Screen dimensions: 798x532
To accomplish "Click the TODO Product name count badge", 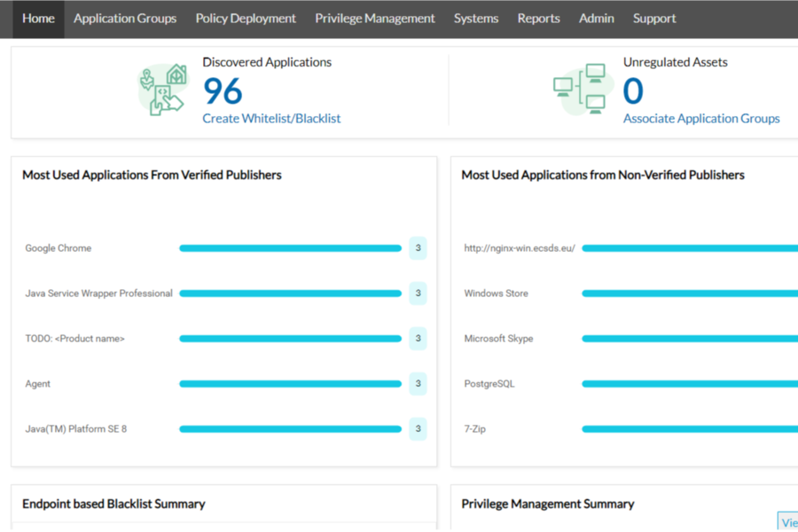I will 418,339.
